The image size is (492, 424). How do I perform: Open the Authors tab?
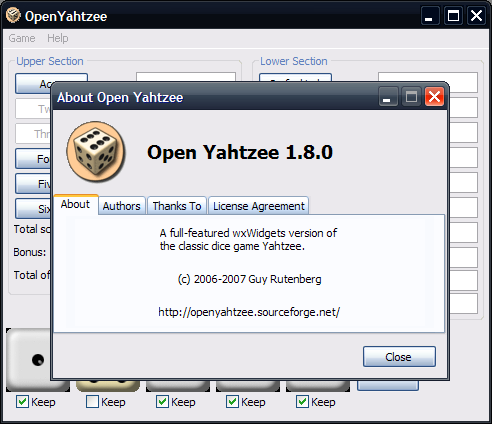coord(122,206)
